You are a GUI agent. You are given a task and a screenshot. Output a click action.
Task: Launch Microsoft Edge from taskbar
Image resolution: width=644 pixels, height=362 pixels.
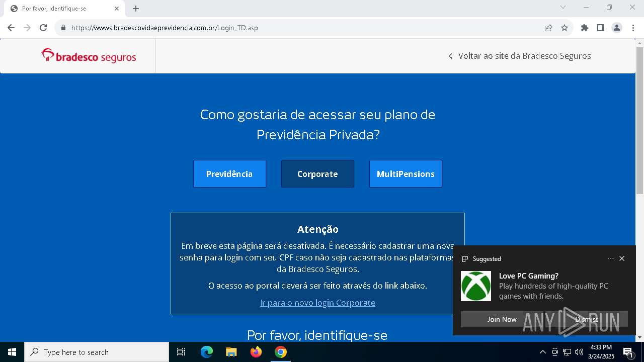pyautogui.click(x=207, y=352)
